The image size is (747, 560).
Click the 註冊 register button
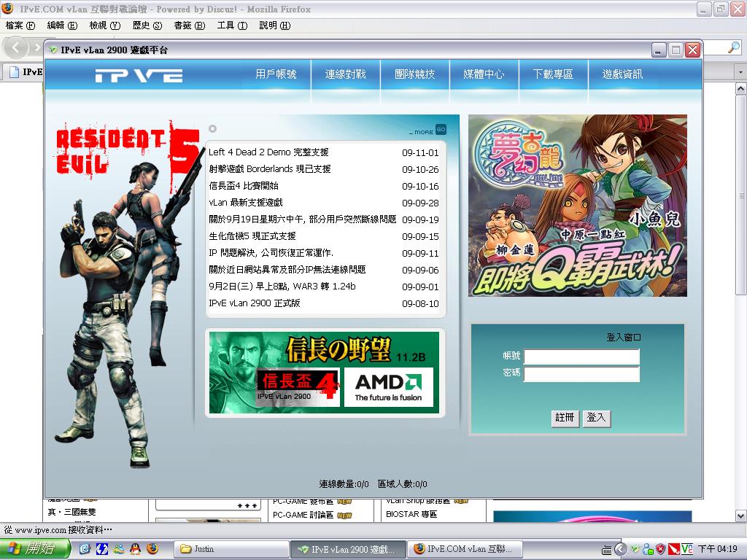point(565,418)
